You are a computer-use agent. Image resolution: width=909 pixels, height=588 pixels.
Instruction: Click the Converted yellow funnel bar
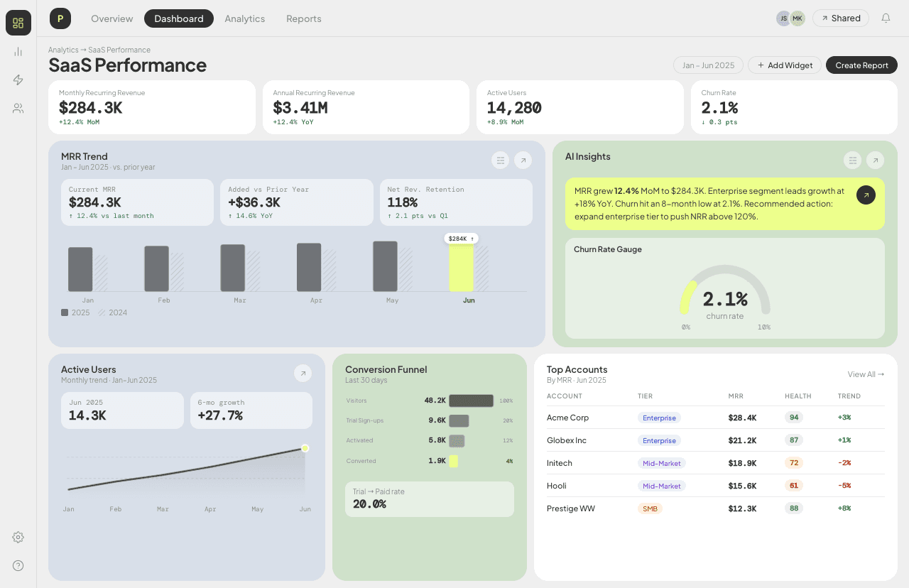(x=453, y=461)
